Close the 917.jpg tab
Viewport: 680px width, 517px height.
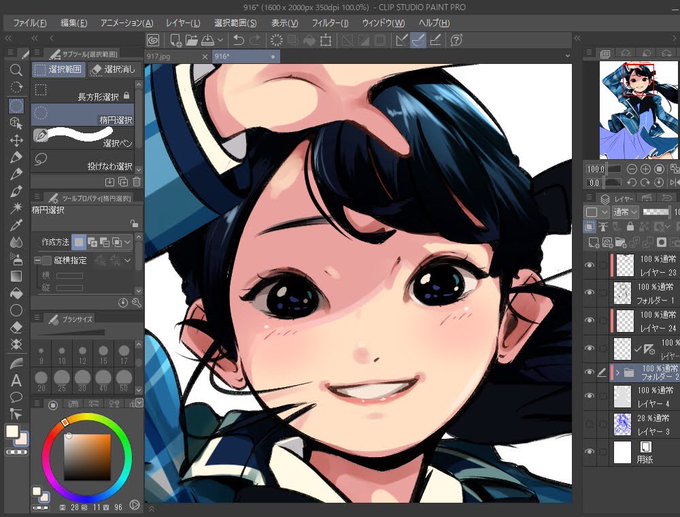pos(205,56)
